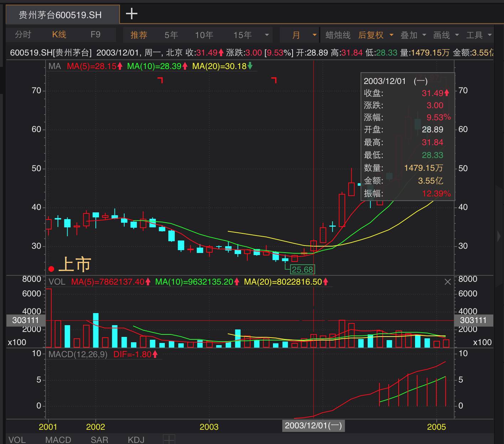Select 15年 time range

click(x=242, y=35)
